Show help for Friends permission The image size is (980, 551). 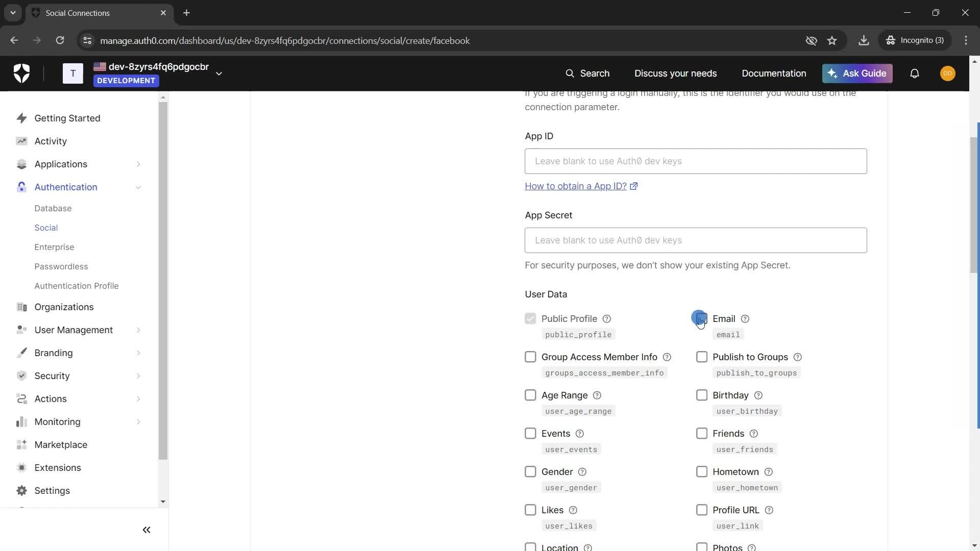754,434
